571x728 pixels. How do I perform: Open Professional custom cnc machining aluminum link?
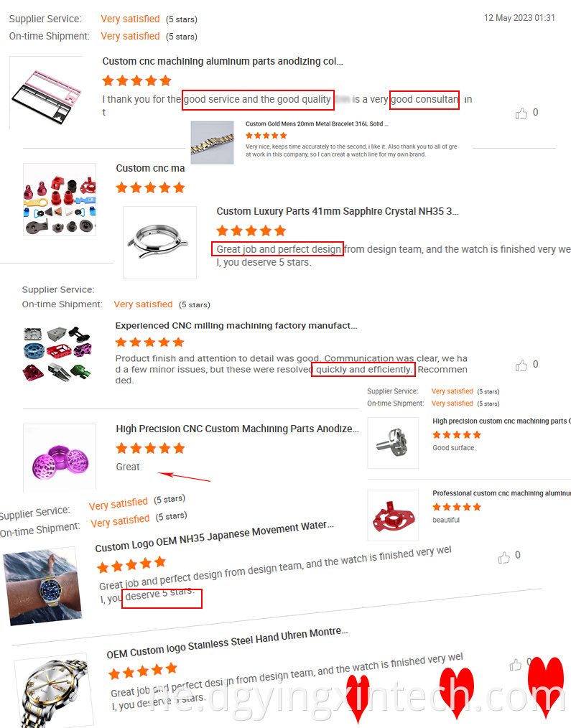coord(501,493)
